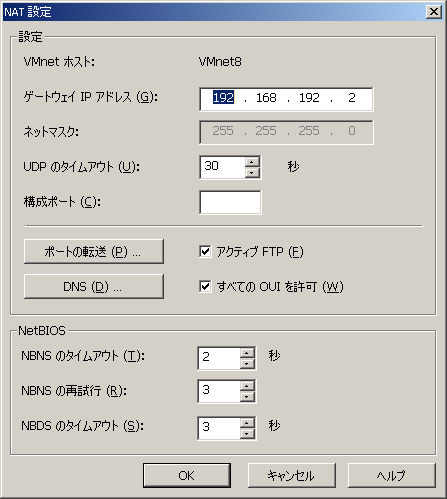Click the キャンセル button
447x499 pixels.
[292, 475]
